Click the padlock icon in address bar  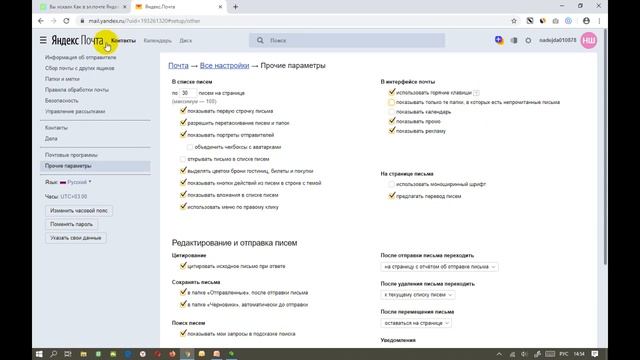coord(82,21)
